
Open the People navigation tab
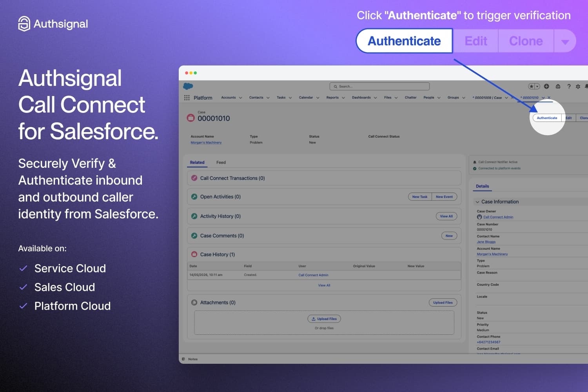[x=429, y=98]
